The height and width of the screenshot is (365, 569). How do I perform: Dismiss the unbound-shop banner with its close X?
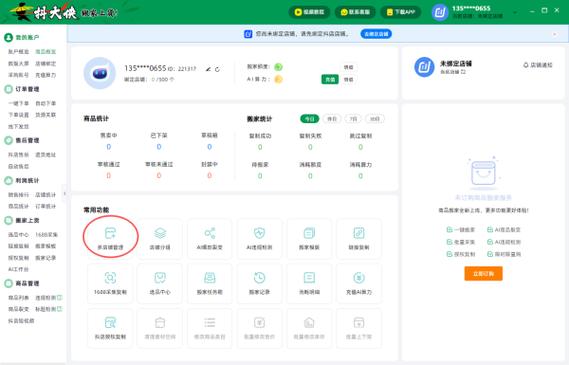click(x=555, y=34)
